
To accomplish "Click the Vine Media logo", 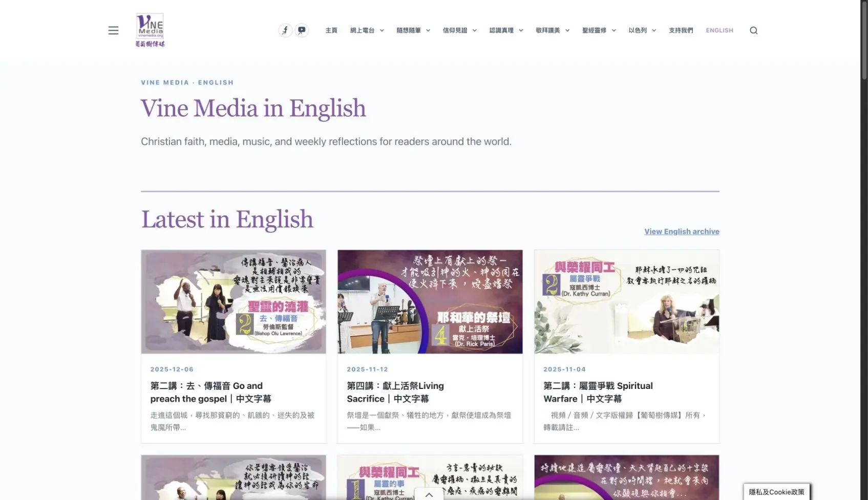I will [150, 30].
